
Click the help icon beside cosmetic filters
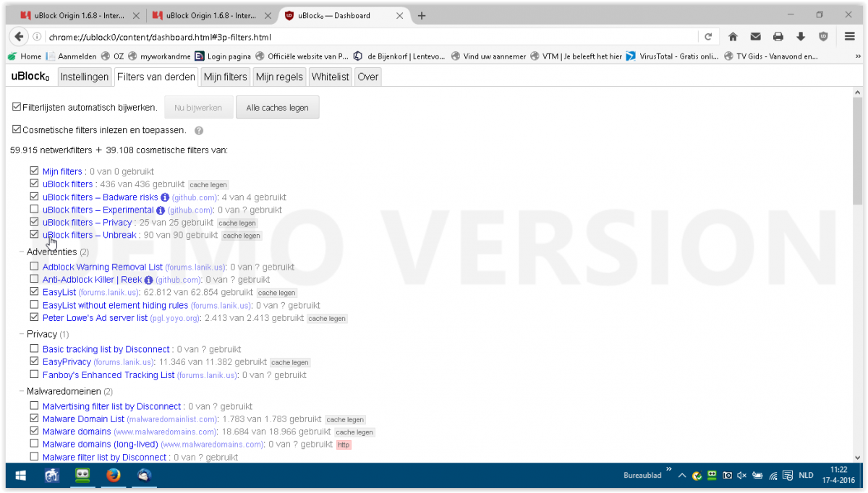[x=199, y=131]
